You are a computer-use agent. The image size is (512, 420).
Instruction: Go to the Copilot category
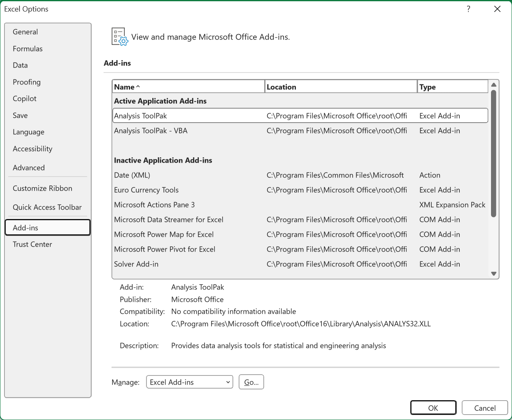click(48, 98)
